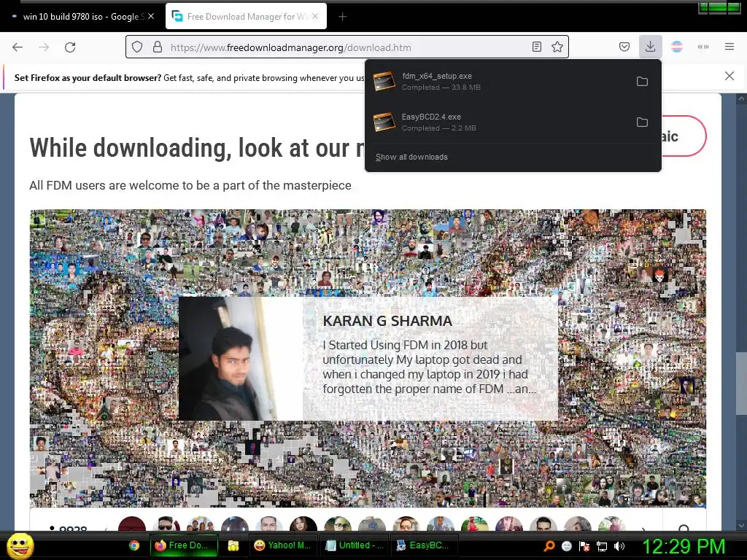Click the partially hidden mosaic button
747x560 pixels.
[684, 136]
